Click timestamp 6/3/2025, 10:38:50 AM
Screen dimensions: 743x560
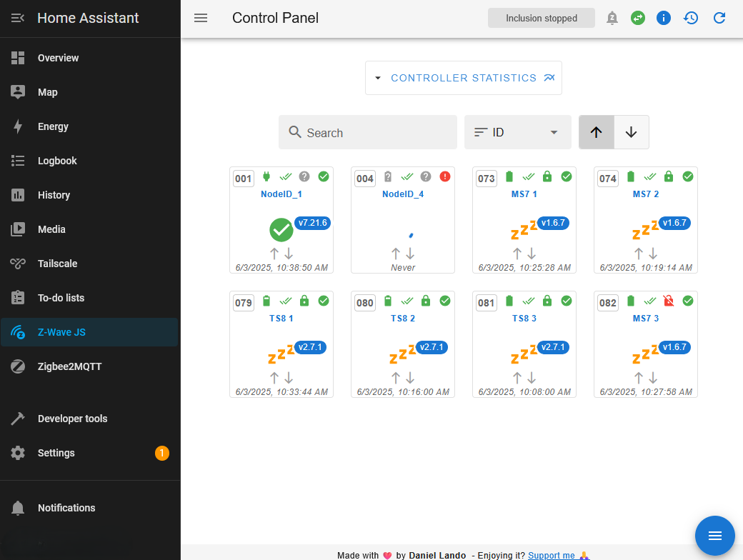click(x=281, y=268)
